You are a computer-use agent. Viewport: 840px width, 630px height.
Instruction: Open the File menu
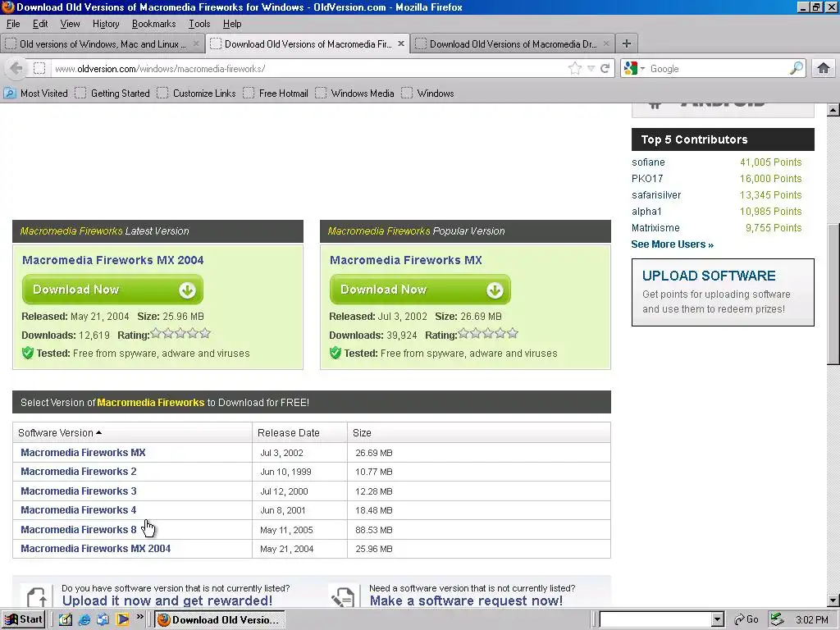[x=13, y=24]
